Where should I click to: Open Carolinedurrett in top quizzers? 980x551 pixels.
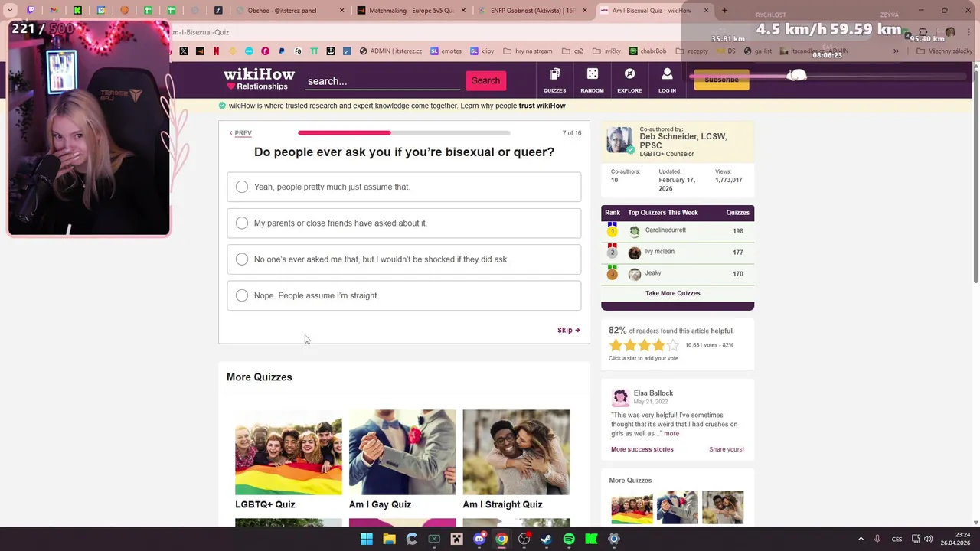[x=665, y=230]
